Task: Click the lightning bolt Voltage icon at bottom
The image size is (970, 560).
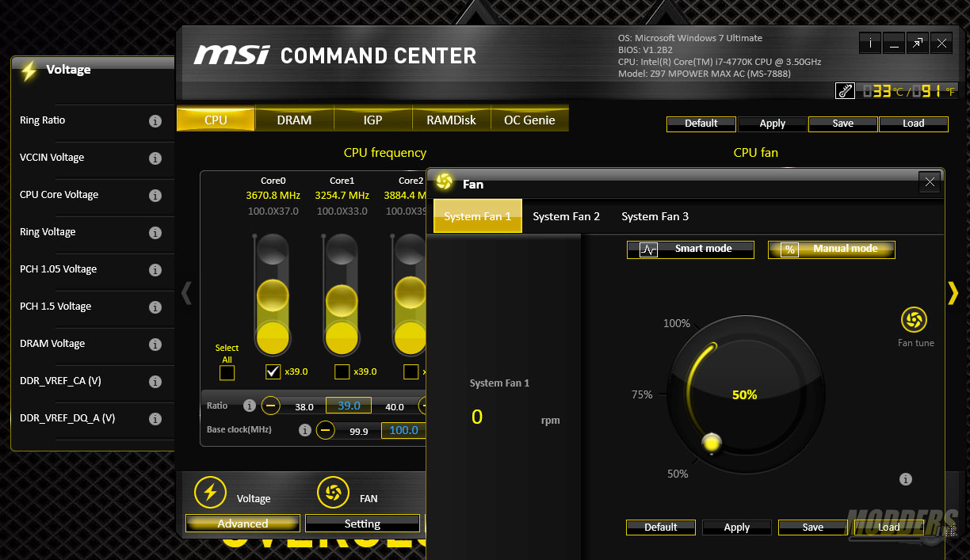Action: tap(210, 492)
